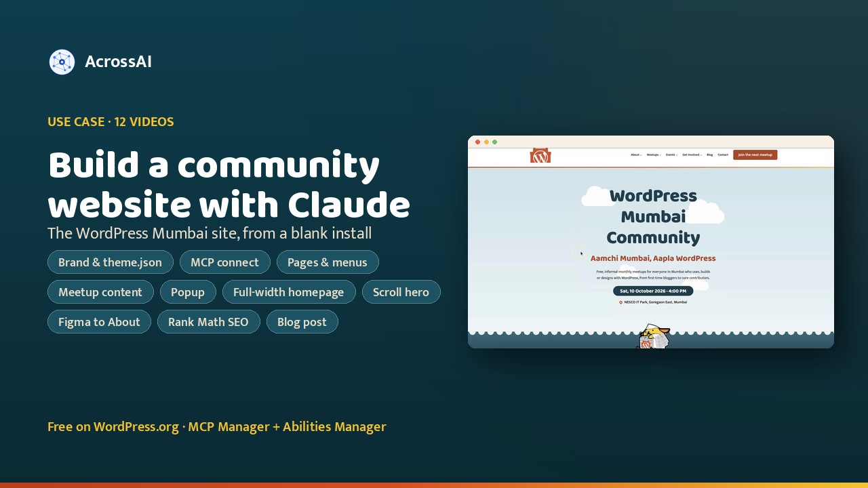Select the Popup chip

pyautogui.click(x=188, y=292)
